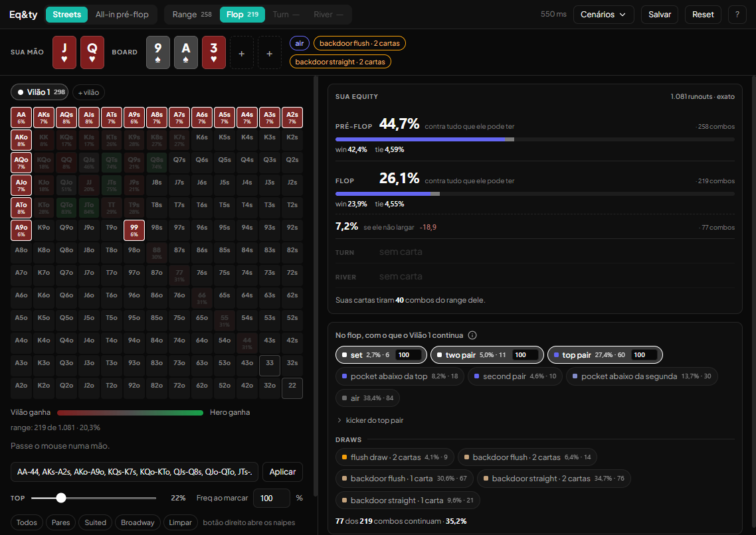Toggle the flush draw · 2 cartas chip
This screenshot has height=535, width=756.
pyautogui.click(x=395, y=457)
